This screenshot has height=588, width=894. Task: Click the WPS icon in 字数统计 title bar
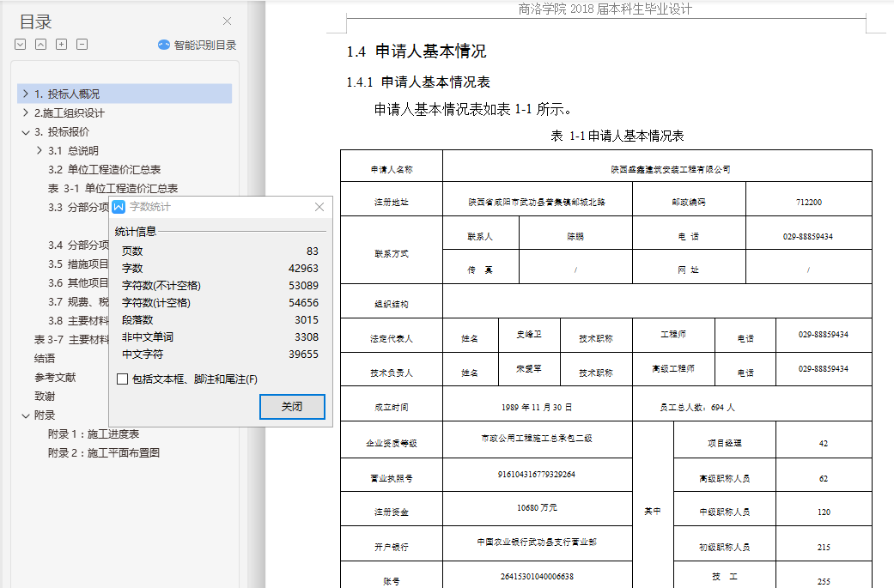point(119,207)
